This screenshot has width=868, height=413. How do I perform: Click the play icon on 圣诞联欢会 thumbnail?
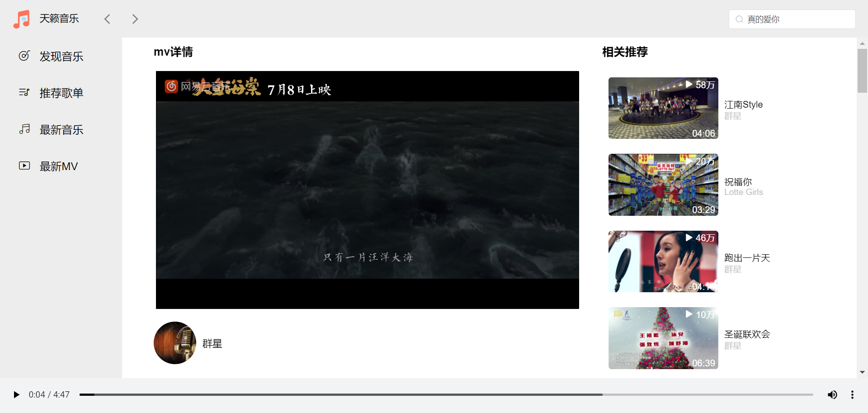(x=689, y=314)
